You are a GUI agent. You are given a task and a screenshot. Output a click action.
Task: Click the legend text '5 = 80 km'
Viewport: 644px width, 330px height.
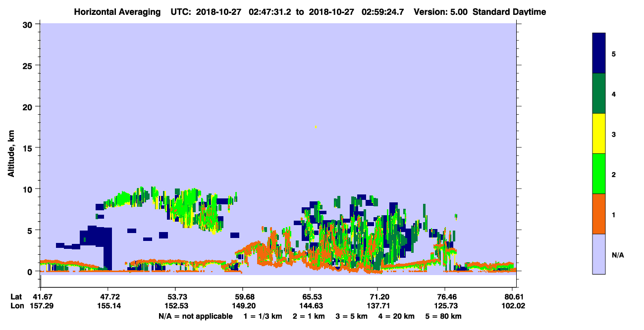[x=443, y=316]
